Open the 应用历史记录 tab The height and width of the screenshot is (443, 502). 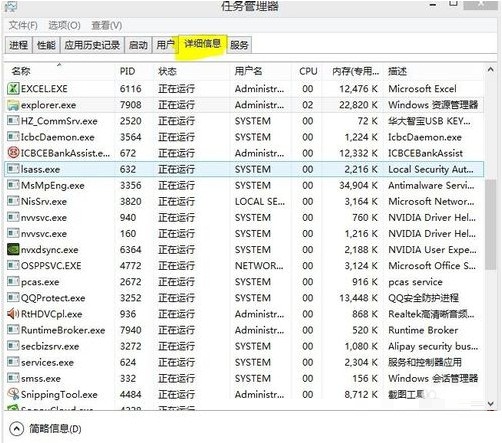pyautogui.click(x=92, y=45)
